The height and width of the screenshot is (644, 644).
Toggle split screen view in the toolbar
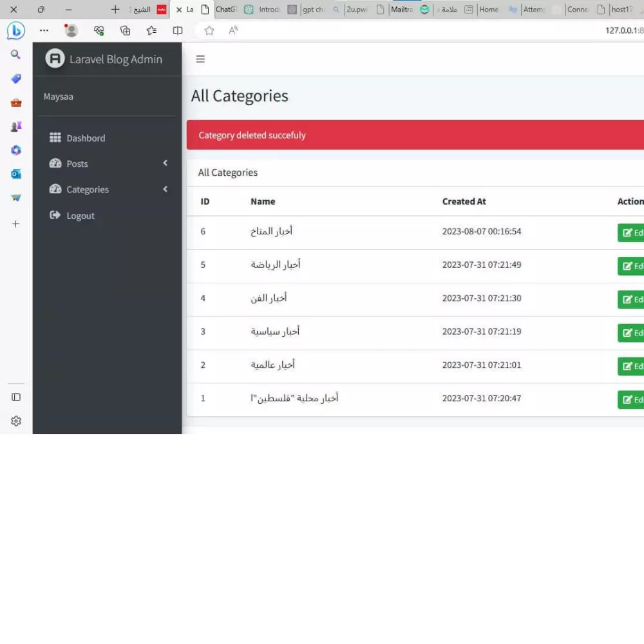pyautogui.click(x=178, y=30)
